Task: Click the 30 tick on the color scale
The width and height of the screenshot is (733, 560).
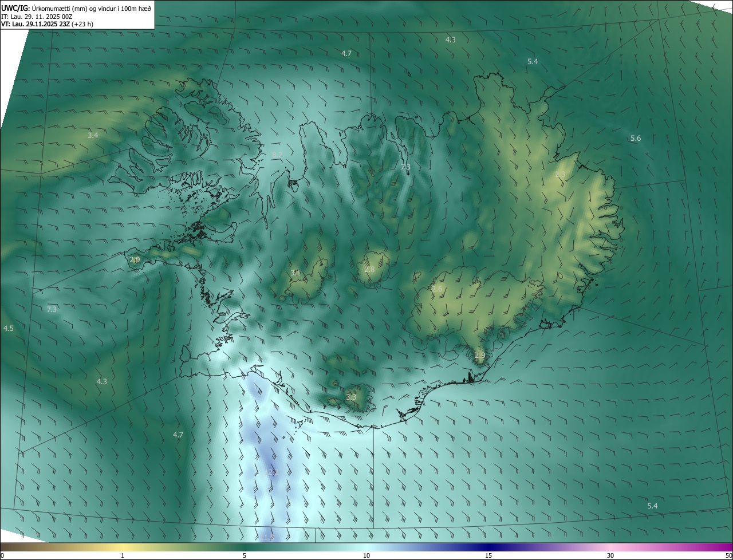Action: click(610, 555)
